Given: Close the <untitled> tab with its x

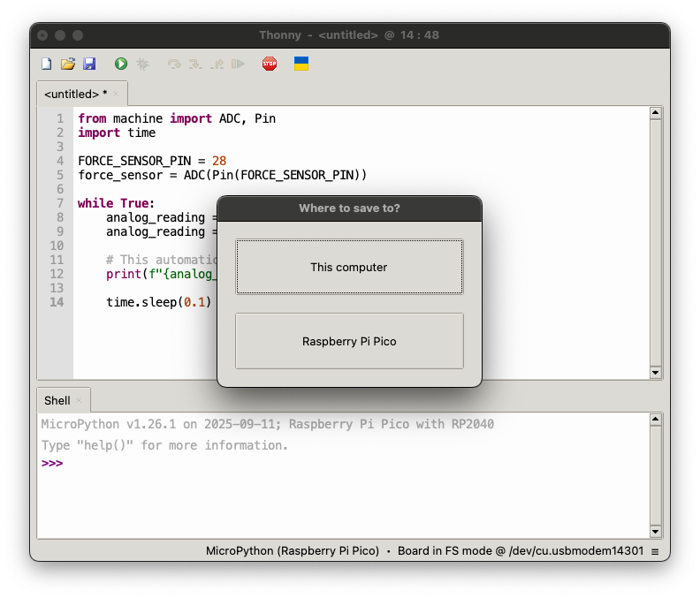Looking at the screenshot, I should point(116,94).
